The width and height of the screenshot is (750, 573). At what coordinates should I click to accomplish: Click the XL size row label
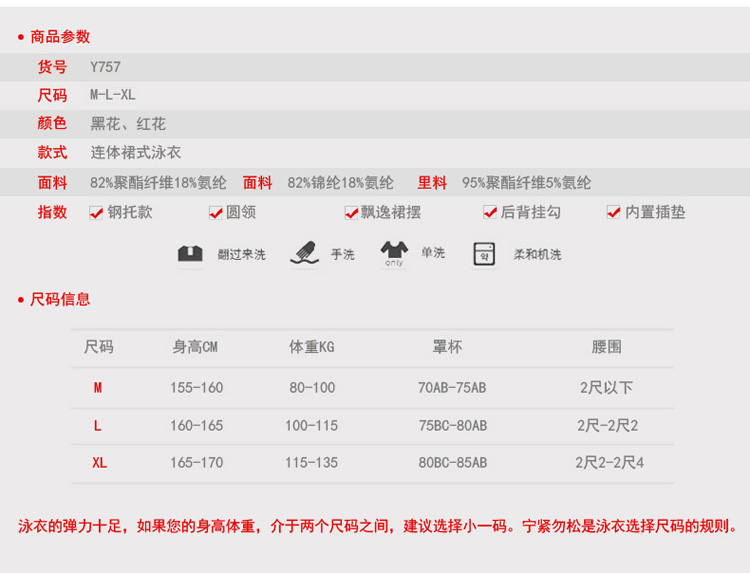pos(99,463)
